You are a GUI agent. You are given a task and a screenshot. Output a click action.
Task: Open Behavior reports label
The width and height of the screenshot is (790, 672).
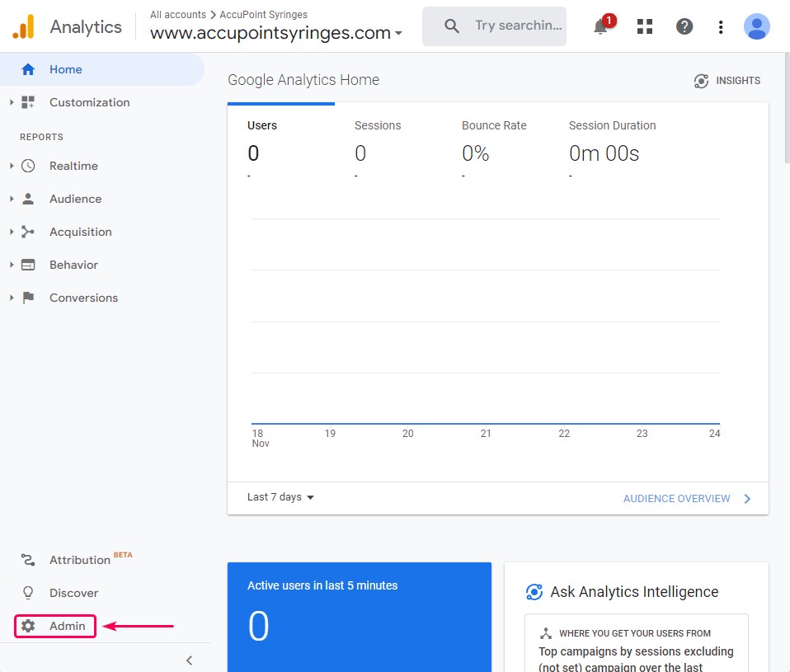tap(73, 265)
